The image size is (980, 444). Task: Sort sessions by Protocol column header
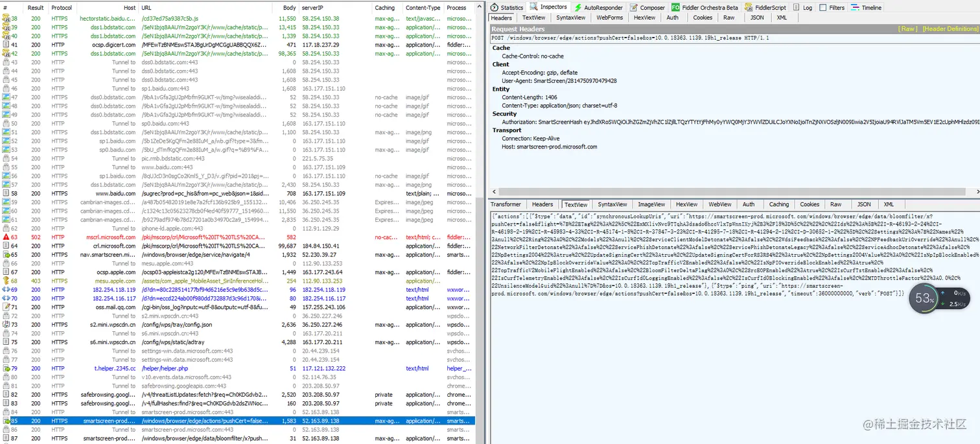[x=62, y=8]
